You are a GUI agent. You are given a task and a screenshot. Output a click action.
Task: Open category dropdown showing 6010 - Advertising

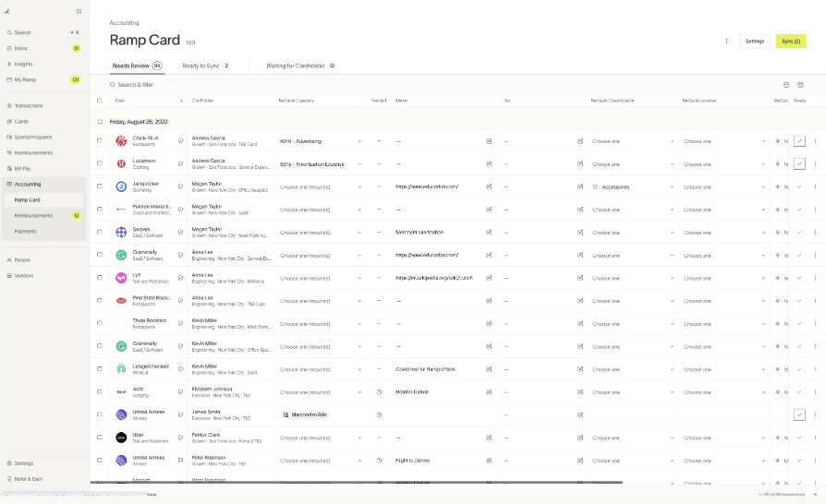pyautogui.click(x=321, y=141)
